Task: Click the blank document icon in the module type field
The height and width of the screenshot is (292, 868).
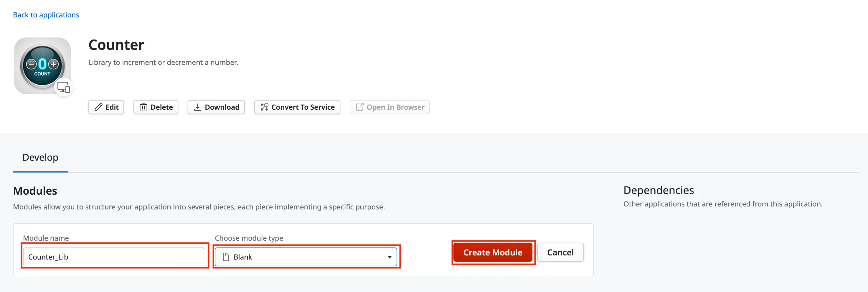Action: tap(225, 257)
